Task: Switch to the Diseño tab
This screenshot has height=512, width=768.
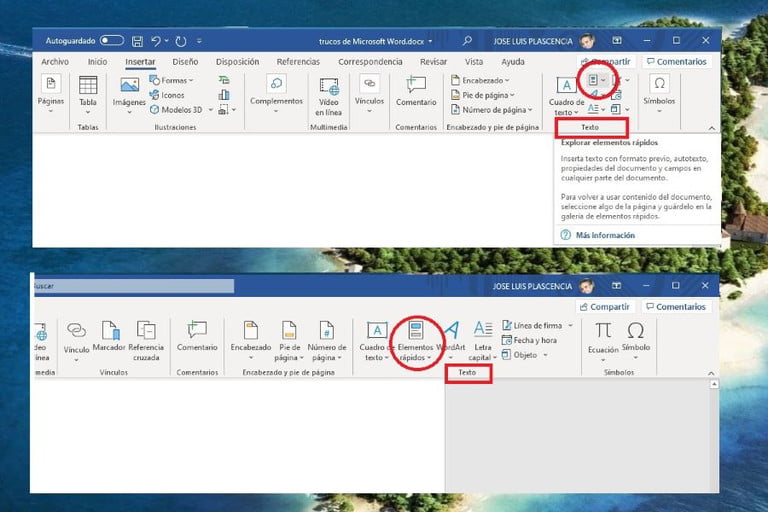Action: tap(185, 61)
